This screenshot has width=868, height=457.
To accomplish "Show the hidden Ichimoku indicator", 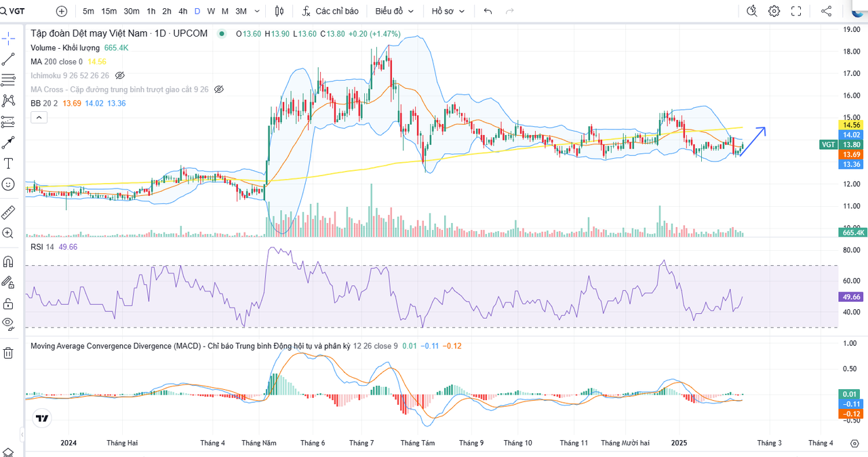I will click(120, 75).
